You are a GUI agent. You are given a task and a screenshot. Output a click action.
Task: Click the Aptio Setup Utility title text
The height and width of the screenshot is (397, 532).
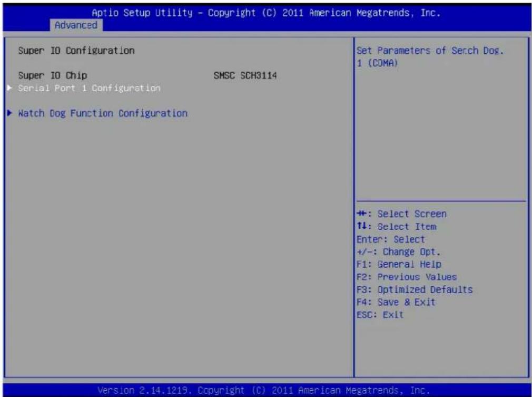click(x=265, y=13)
